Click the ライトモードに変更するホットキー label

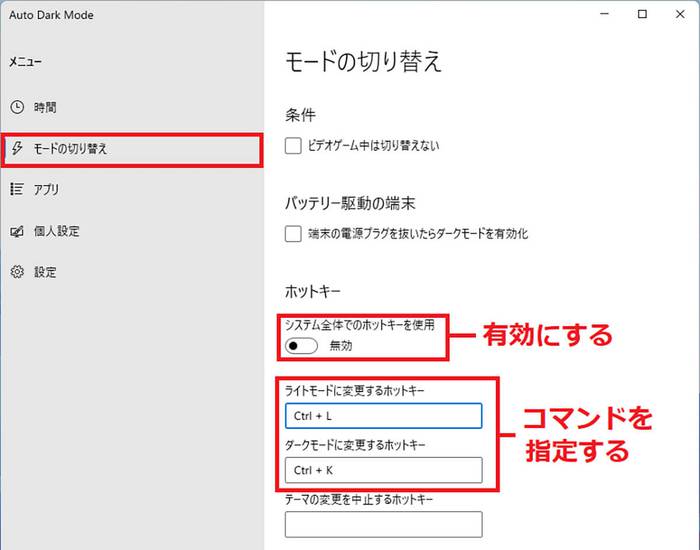(x=354, y=391)
